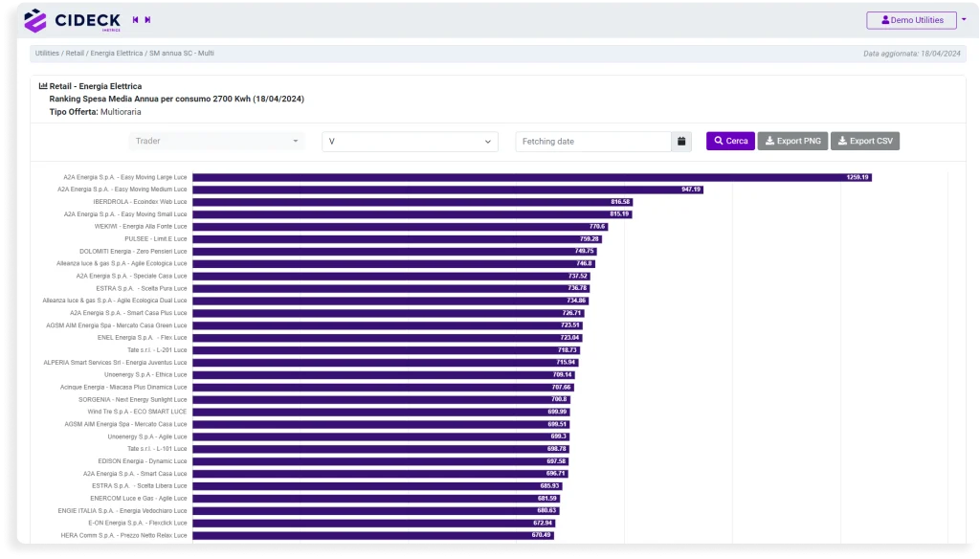Export chart as PNG
This screenshot has height=559, width=980.
[793, 141]
